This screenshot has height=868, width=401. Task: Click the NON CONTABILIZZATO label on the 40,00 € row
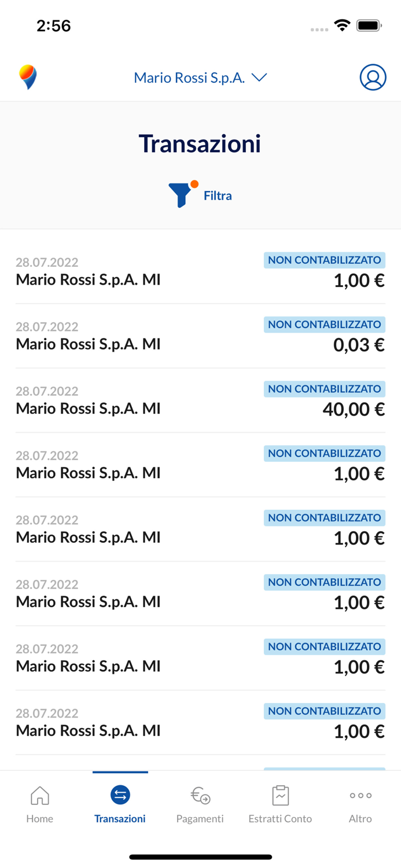pyautogui.click(x=324, y=389)
